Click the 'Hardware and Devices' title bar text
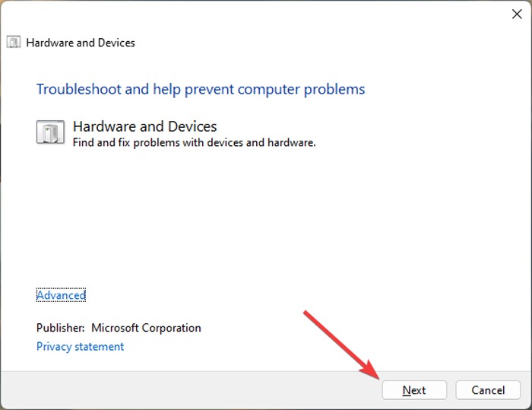The width and height of the screenshot is (532, 410). click(81, 43)
